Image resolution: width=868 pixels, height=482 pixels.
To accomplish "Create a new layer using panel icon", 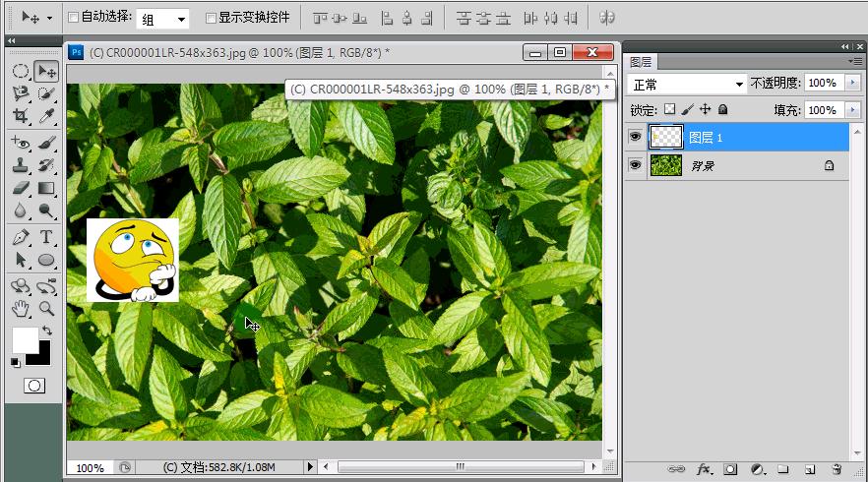I will [810, 470].
